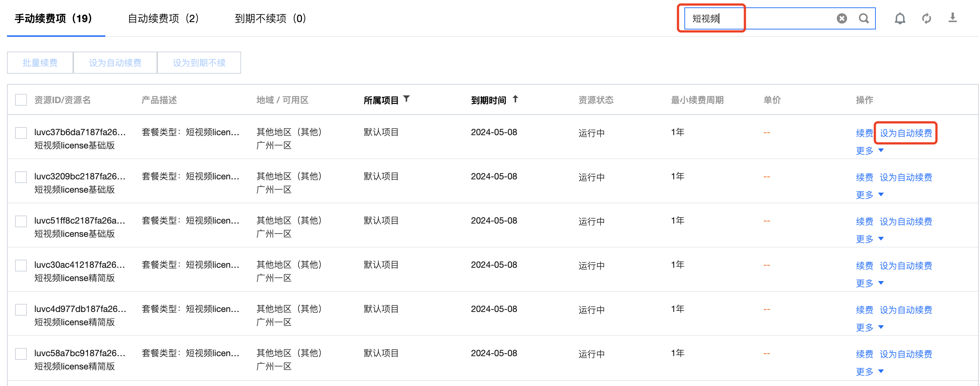This screenshot has height=386, width=980.
Task: Check the row luvc51ff8c2187fa26a
Action: pyautogui.click(x=21, y=221)
